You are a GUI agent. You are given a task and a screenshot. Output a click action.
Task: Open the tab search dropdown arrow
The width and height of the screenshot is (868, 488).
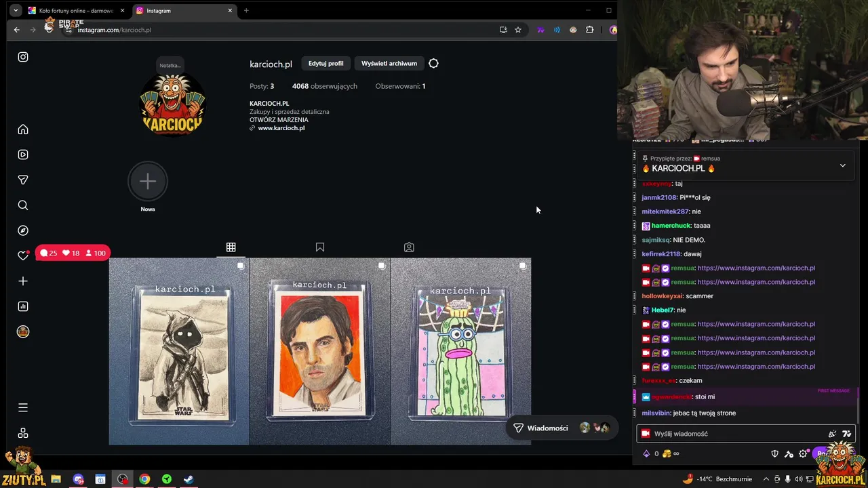coord(16,11)
